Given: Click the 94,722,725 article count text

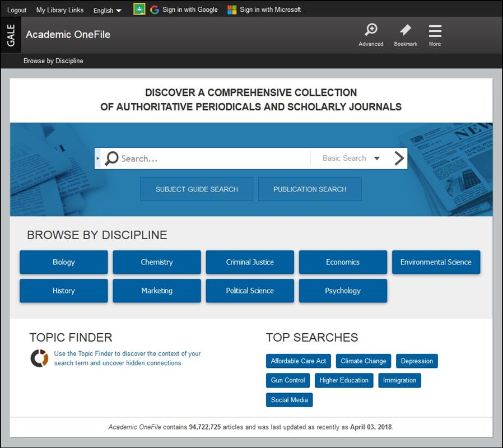Looking at the screenshot, I should (204, 427).
